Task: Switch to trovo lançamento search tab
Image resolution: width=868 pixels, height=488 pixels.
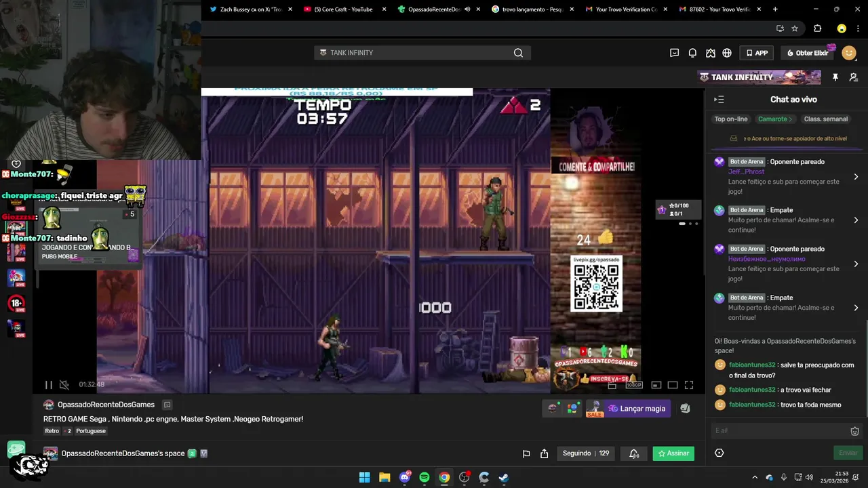Action: (533, 9)
